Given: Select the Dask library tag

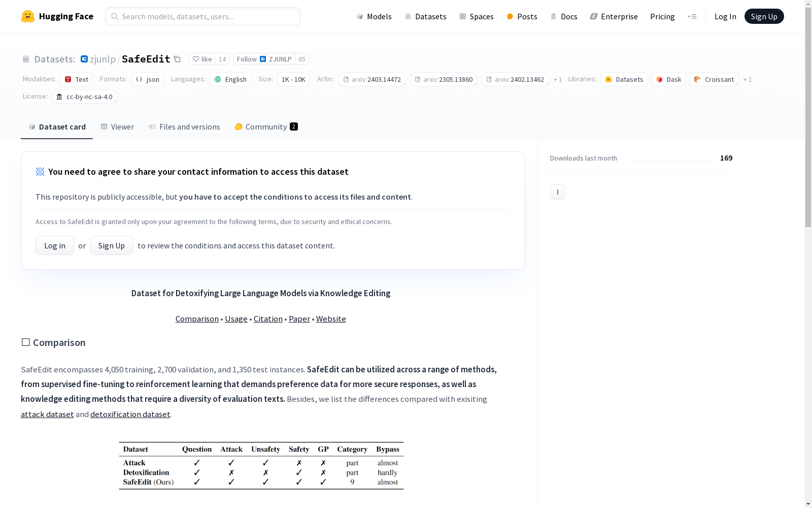Looking at the screenshot, I should pos(669,79).
